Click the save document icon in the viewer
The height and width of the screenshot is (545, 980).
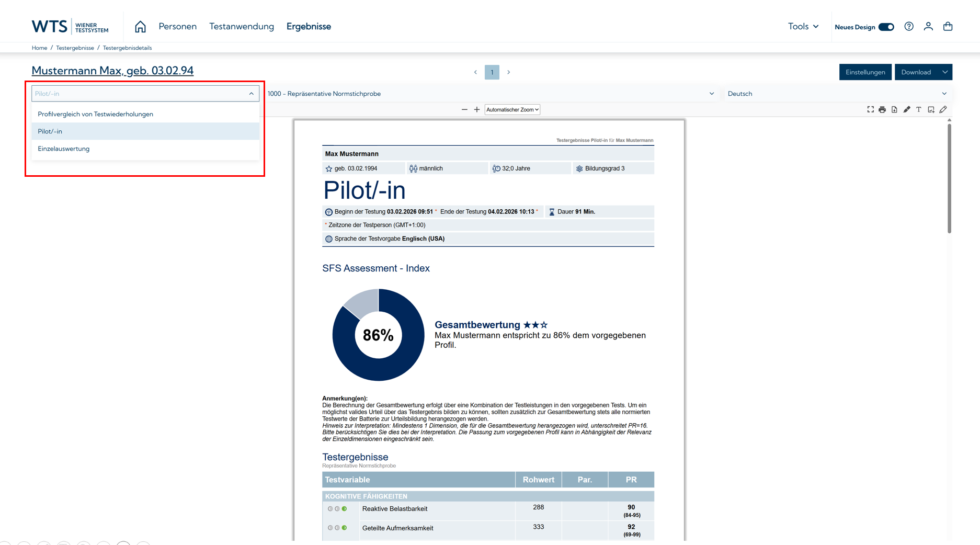click(x=894, y=110)
